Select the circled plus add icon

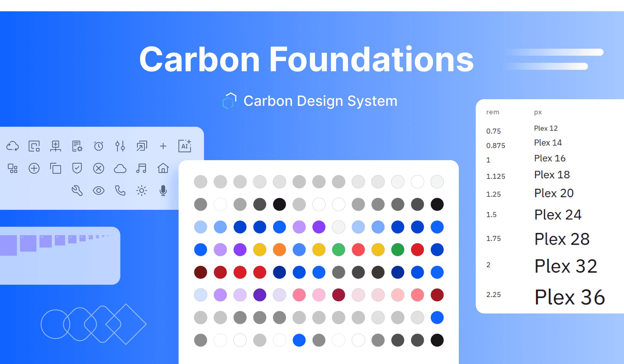click(34, 168)
